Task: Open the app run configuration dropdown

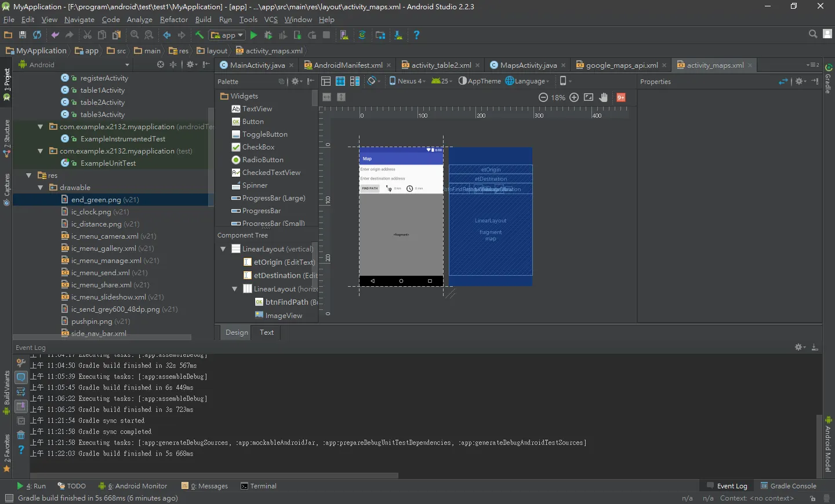Action: tap(227, 35)
